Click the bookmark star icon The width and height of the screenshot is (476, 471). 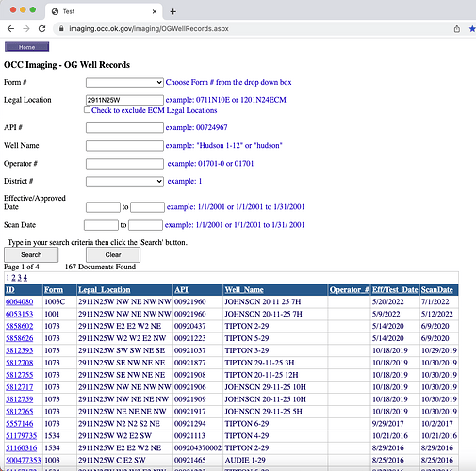click(x=472, y=29)
